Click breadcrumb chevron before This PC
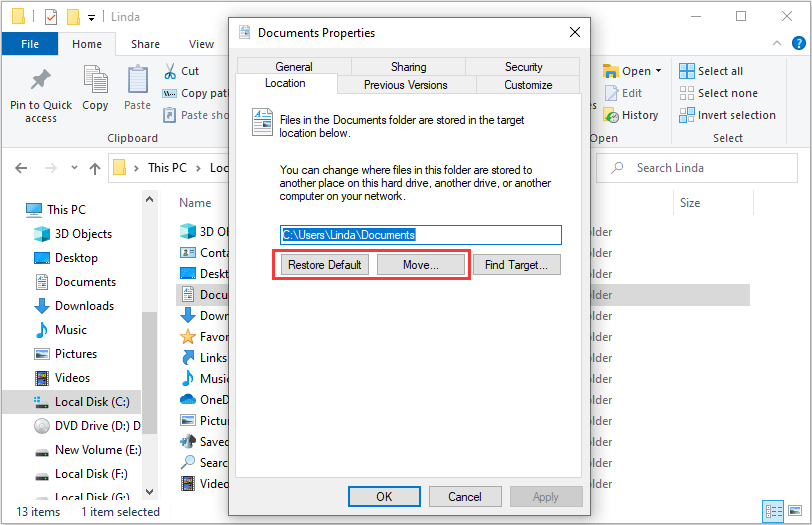This screenshot has width=812, height=525. [136, 168]
